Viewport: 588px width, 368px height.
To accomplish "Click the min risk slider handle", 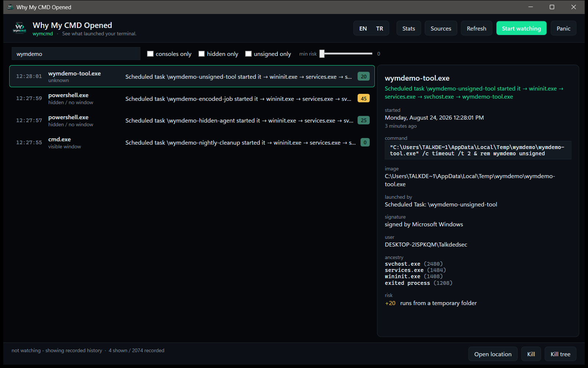I will (x=322, y=54).
